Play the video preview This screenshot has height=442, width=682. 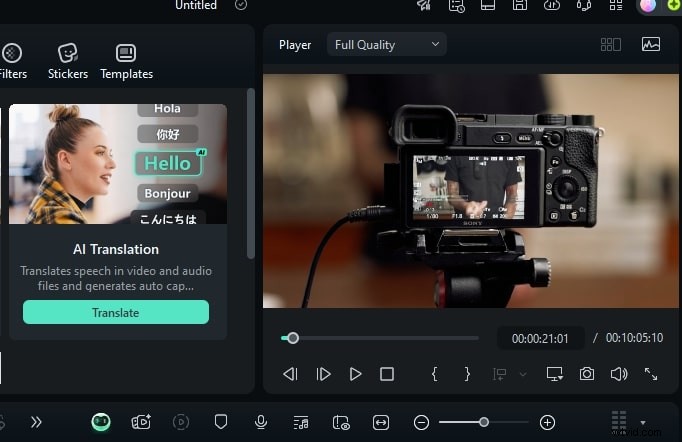tap(355, 374)
